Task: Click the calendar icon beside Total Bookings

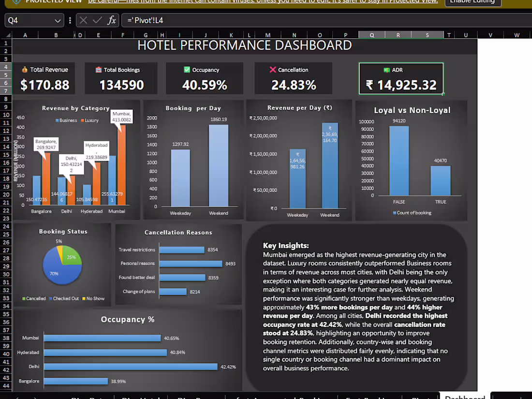Action: 99,70
